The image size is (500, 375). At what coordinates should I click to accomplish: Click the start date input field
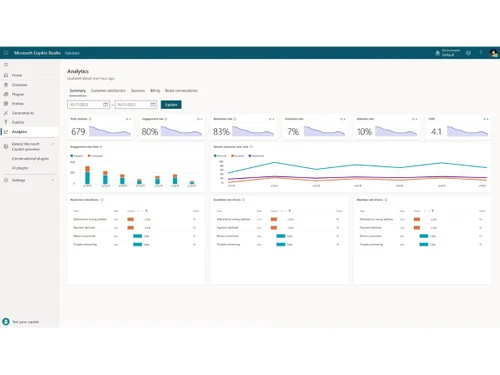click(89, 105)
